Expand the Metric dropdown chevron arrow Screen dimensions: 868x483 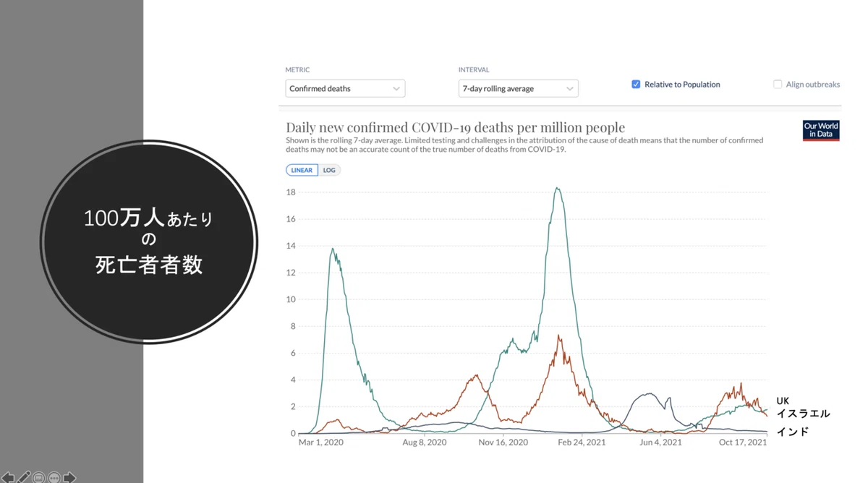[x=396, y=89]
